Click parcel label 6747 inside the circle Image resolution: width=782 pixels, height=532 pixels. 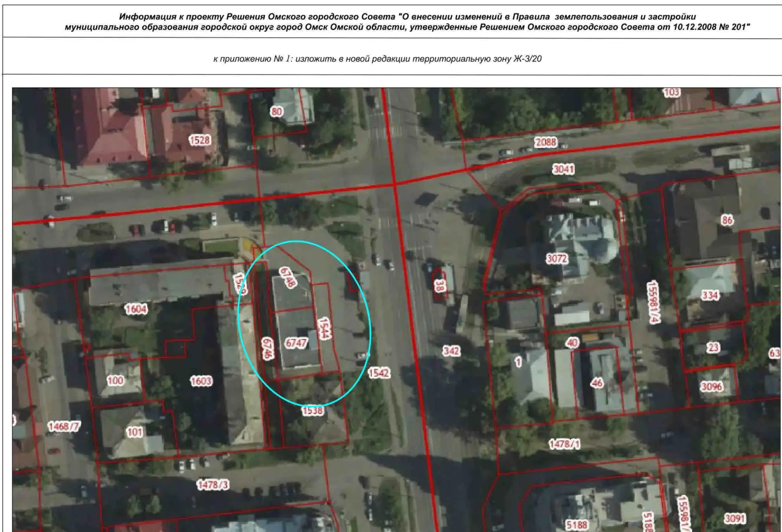[x=296, y=343]
